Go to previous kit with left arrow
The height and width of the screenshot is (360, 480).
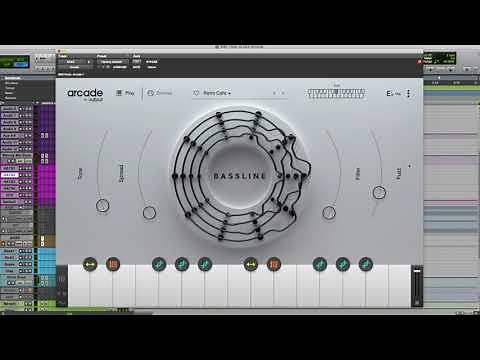point(274,93)
